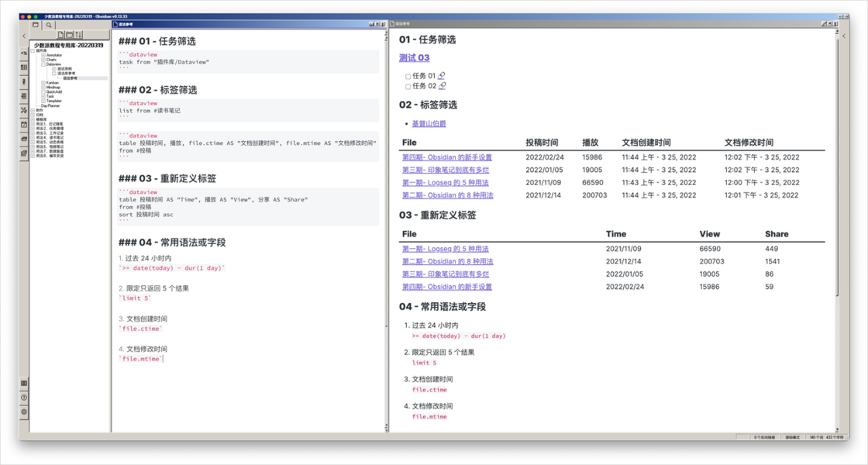The image size is (868, 465).
Task: Check the 任务 02 checkbox
Action: [408, 87]
